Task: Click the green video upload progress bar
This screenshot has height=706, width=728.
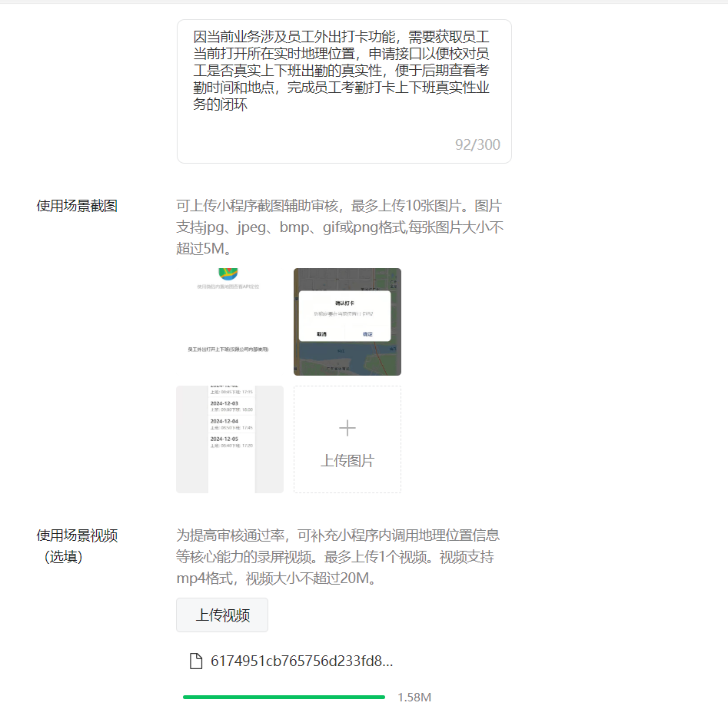Action: point(284,697)
